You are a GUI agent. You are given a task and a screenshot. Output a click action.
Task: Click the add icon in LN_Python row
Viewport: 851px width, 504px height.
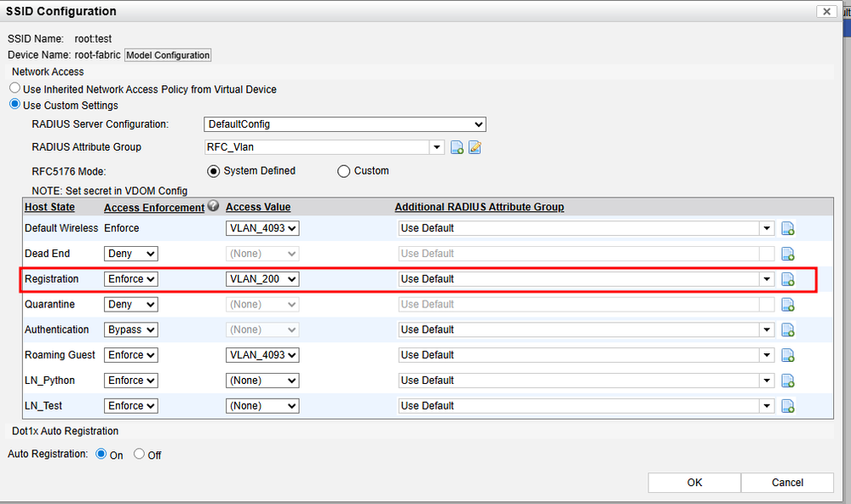788,381
